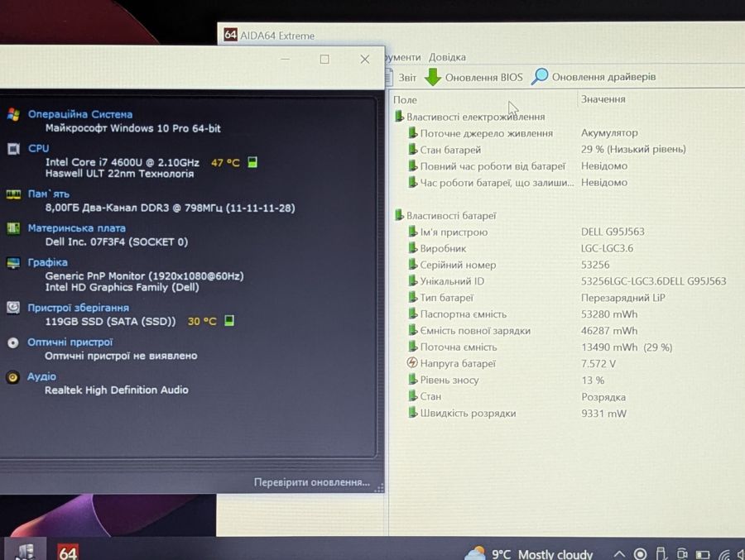
Task: Click the Значення column header
Action: (x=603, y=98)
